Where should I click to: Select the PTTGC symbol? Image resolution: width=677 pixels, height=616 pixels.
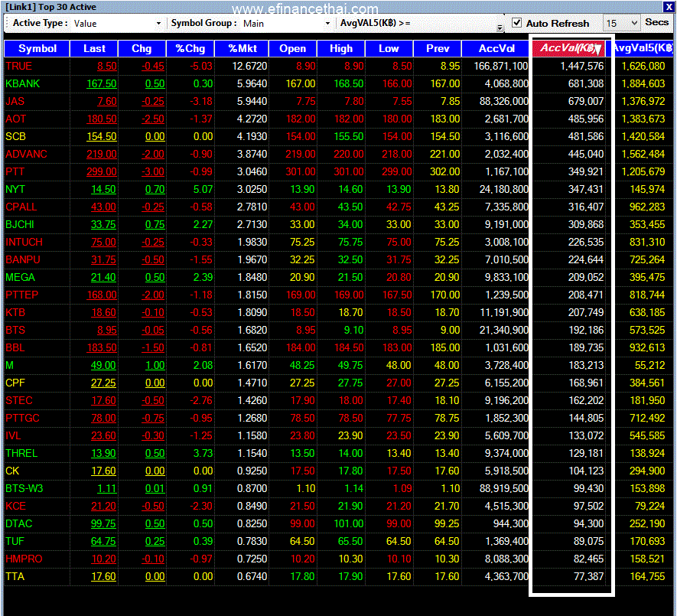pos(22,418)
